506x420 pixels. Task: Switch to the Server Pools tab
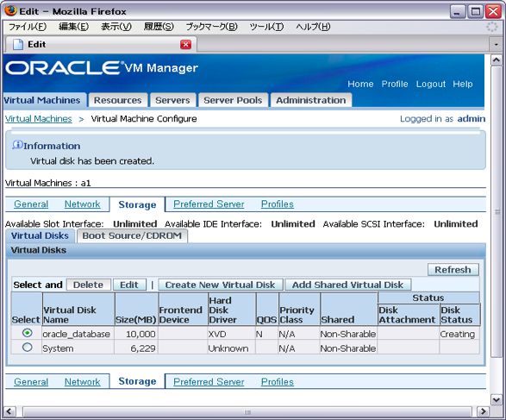click(x=233, y=100)
